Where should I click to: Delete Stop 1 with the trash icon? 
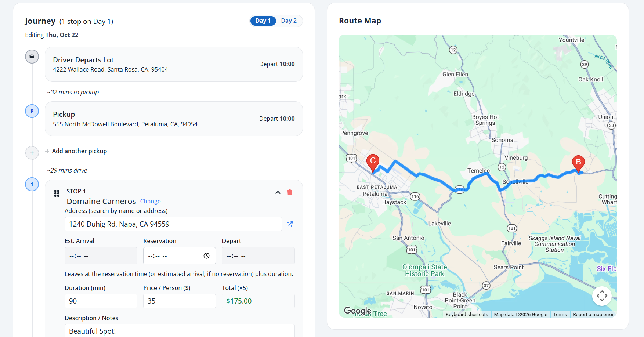[290, 192]
